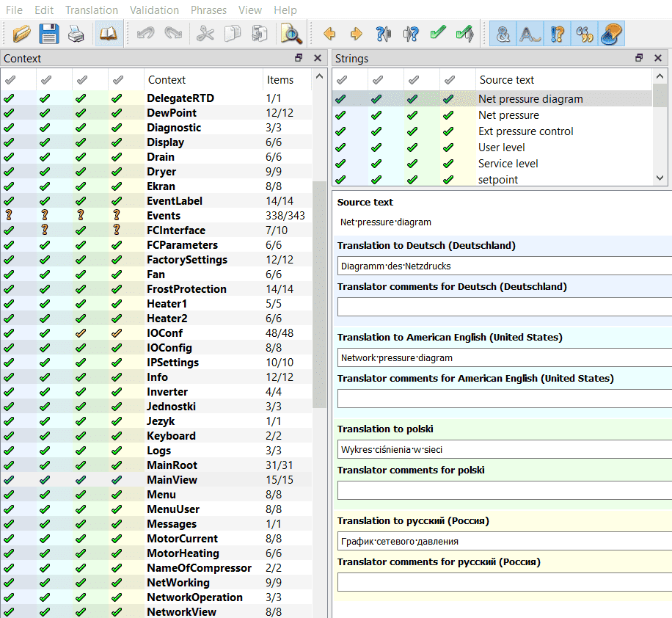672x618 pixels.
Task: Save the translation file
Action: tap(49, 34)
